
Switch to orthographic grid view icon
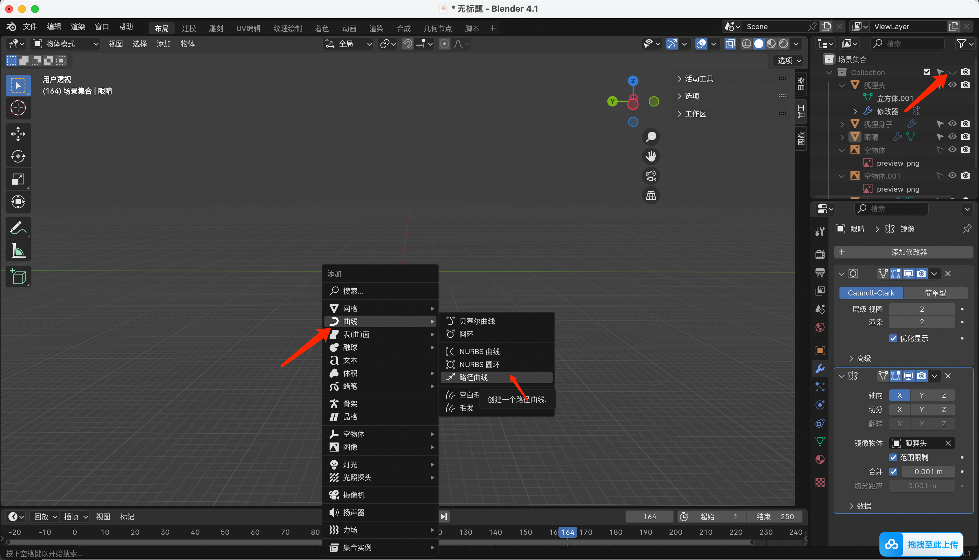[x=651, y=196]
